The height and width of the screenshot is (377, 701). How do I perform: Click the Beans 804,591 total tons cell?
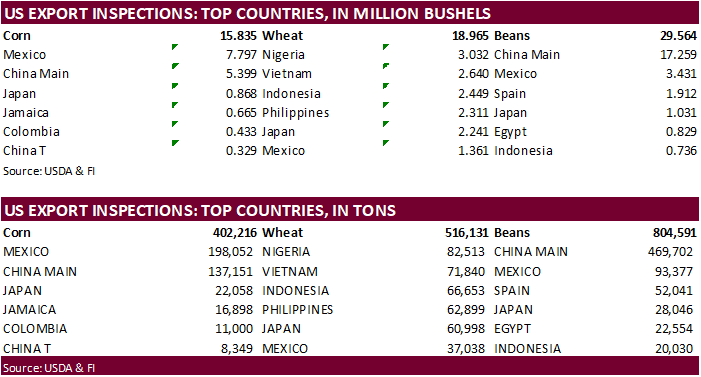coord(675,233)
